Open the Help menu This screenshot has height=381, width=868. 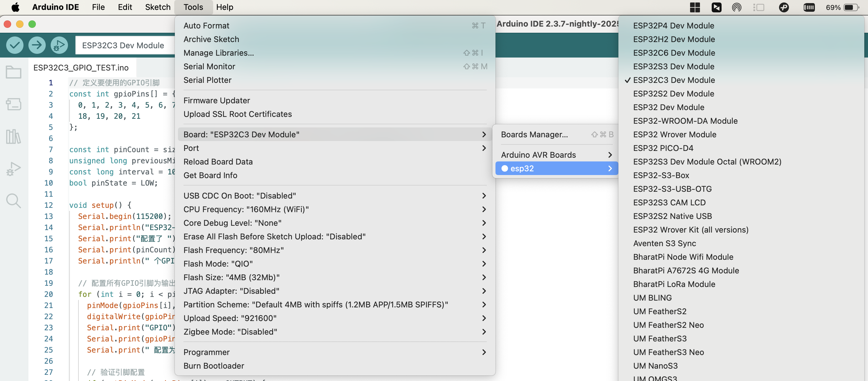[x=224, y=7]
